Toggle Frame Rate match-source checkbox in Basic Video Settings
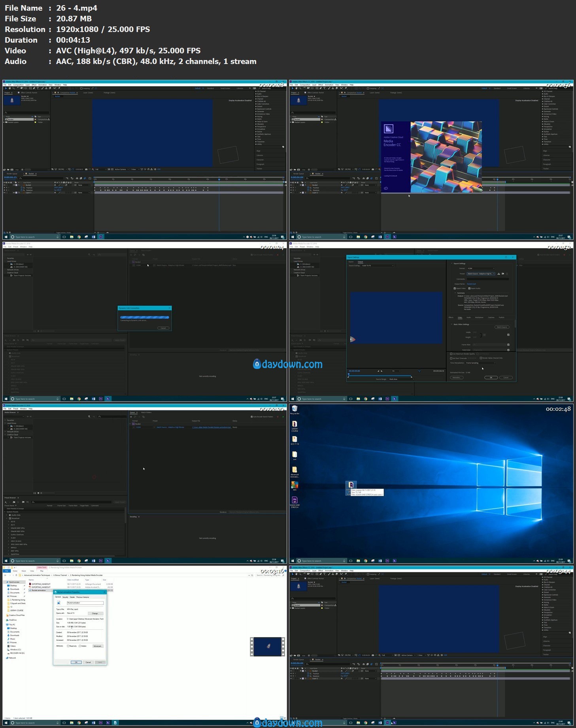The image size is (576, 728). 508,345
